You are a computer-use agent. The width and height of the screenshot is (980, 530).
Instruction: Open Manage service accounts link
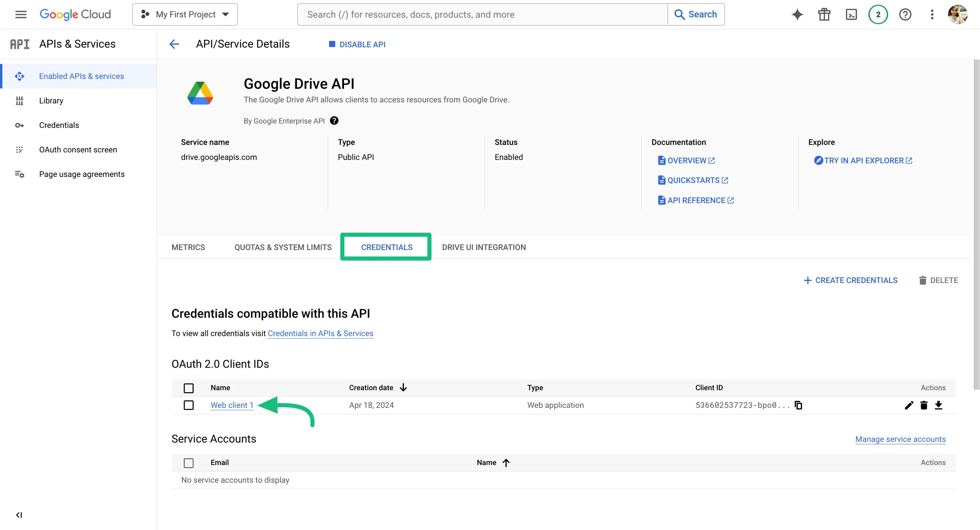(900, 439)
